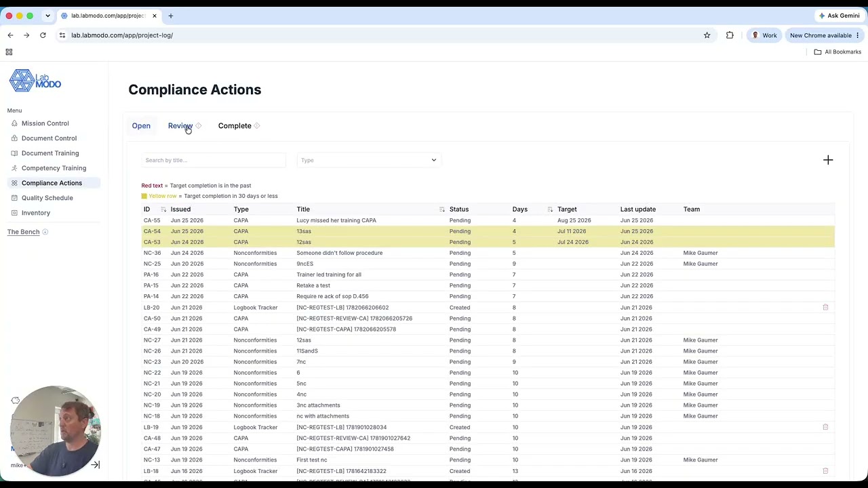
Task: Open the CA-55 Lucy missed training row
Action: point(488,220)
